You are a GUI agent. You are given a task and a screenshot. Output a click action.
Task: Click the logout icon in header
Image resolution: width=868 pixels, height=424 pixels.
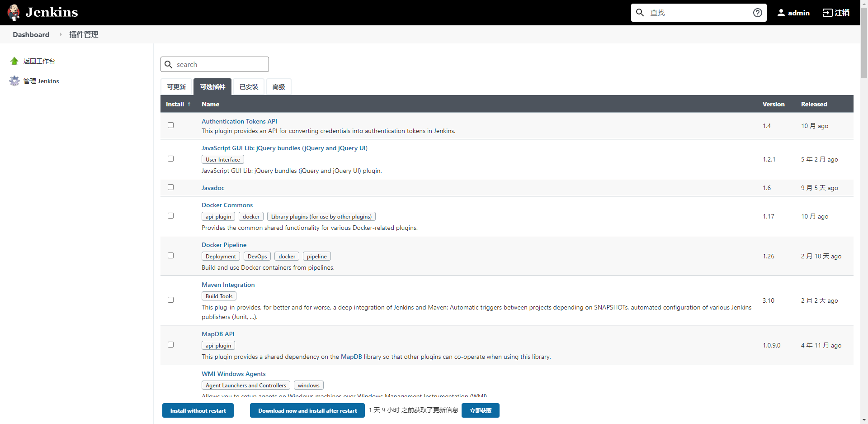coord(827,13)
